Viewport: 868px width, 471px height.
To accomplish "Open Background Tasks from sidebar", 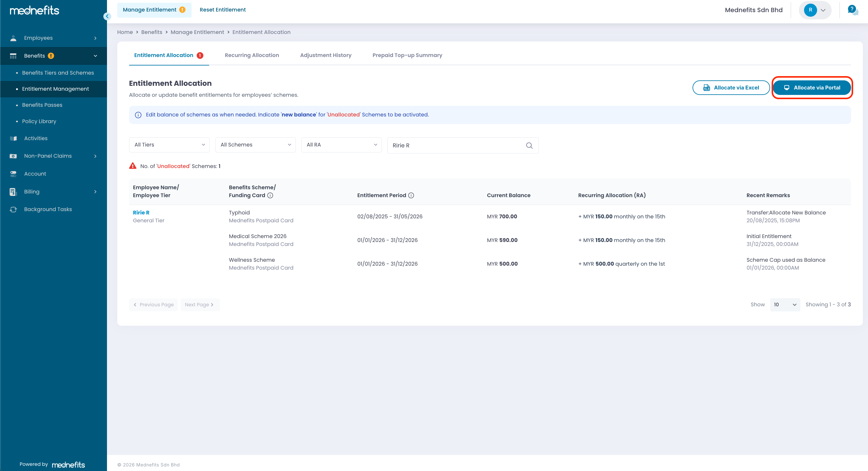I will coord(48,209).
